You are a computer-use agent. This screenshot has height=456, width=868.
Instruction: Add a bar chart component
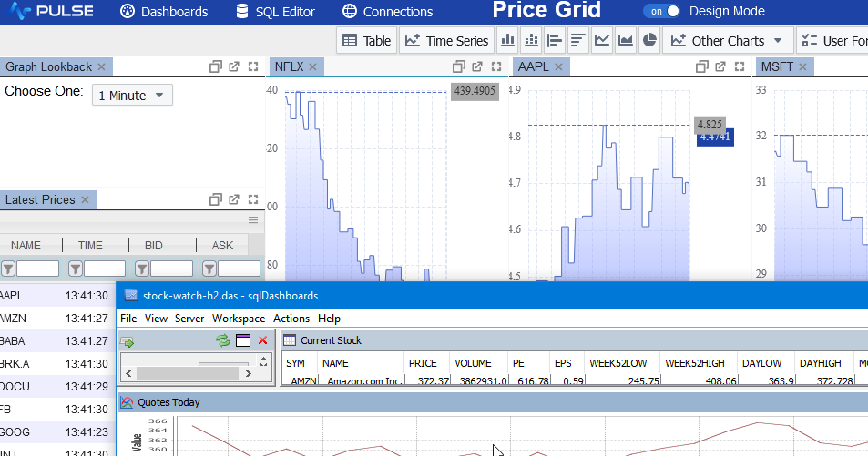coord(507,40)
